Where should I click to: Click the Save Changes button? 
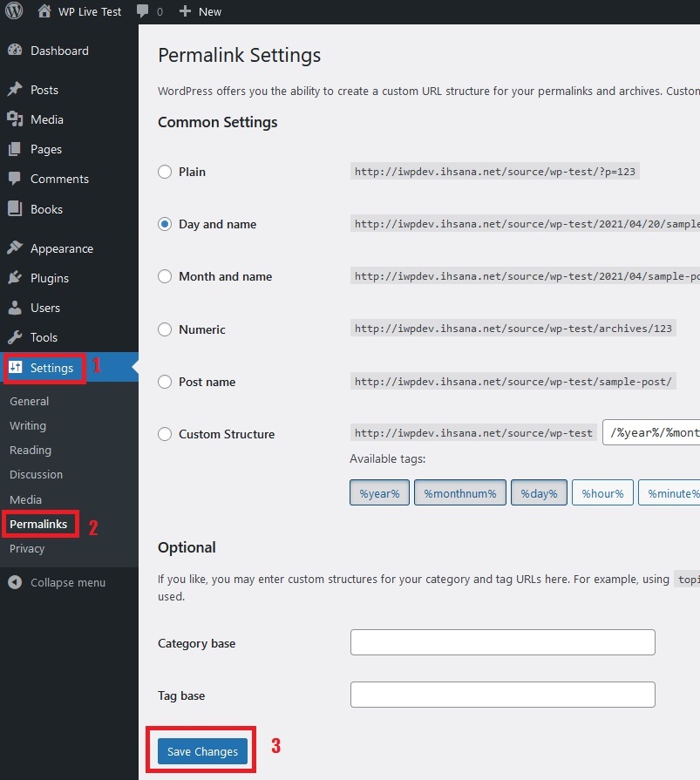click(x=202, y=751)
